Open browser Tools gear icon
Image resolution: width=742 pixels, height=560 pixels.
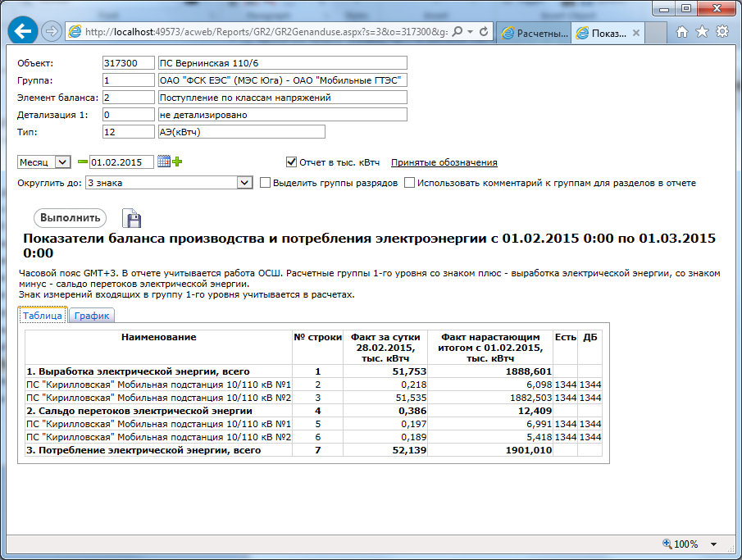tap(722, 32)
